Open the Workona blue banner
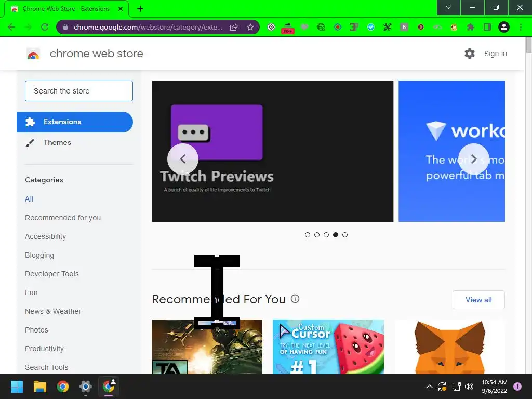 pos(451,151)
